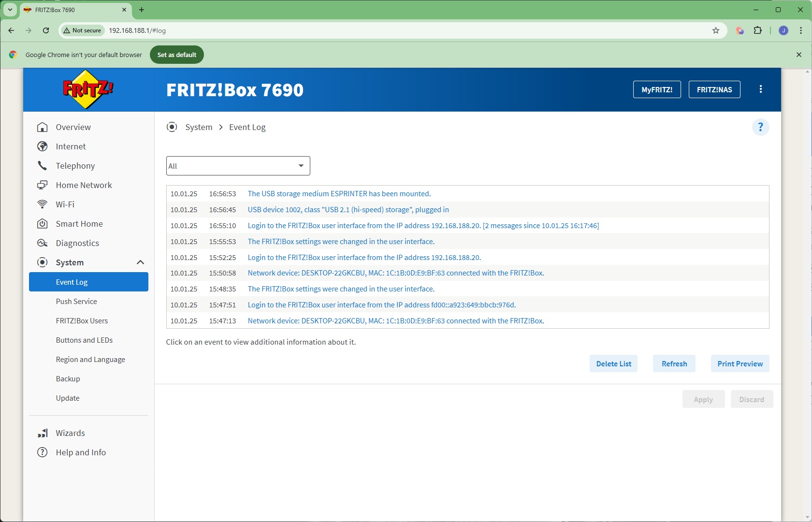
Task: Open the Update page
Action: click(x=68, y=398)
